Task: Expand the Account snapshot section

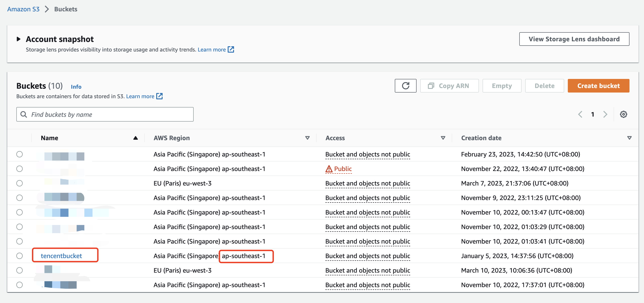Action: click(19, 39)
